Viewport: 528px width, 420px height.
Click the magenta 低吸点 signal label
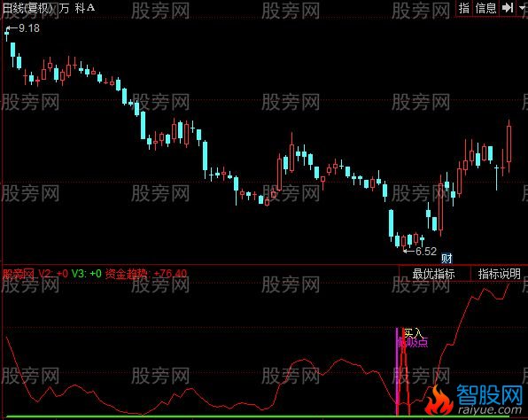[413, 343]
